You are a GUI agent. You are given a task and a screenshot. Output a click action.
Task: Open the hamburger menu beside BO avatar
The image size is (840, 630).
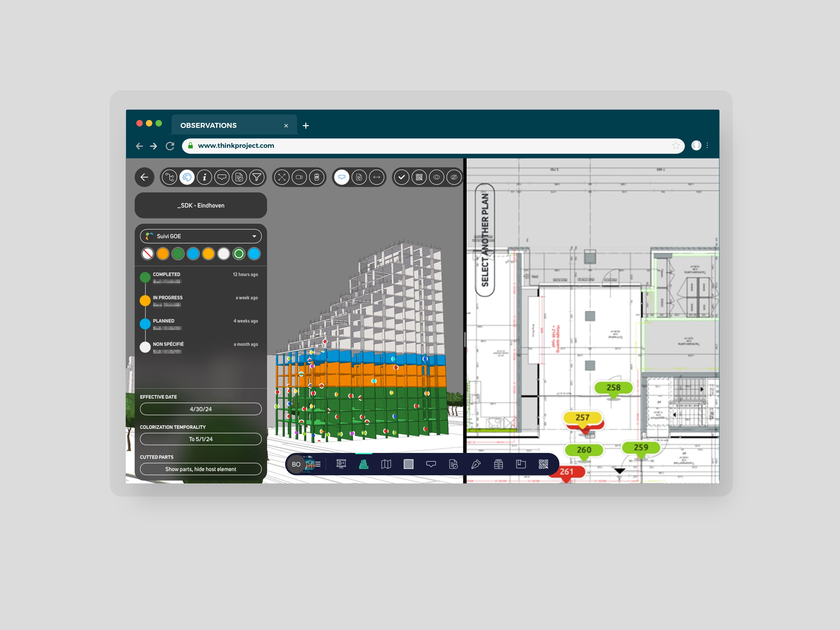[x=318, y=464]
